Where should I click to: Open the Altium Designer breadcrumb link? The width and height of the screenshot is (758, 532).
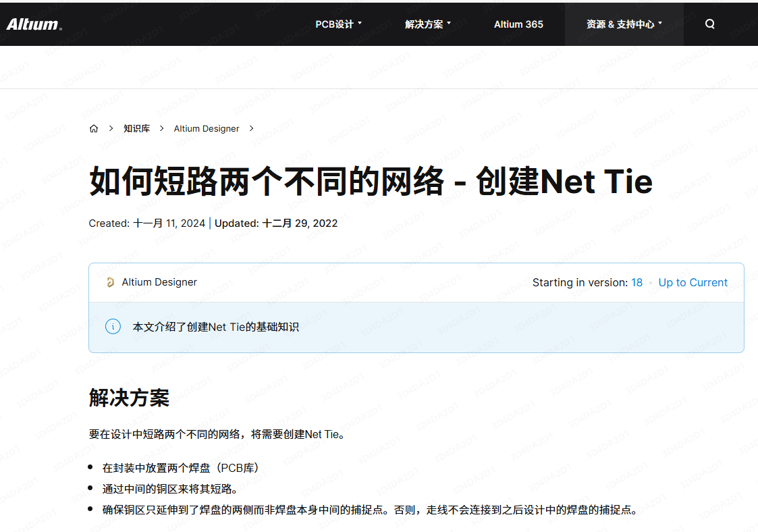(x=207, y=128)
